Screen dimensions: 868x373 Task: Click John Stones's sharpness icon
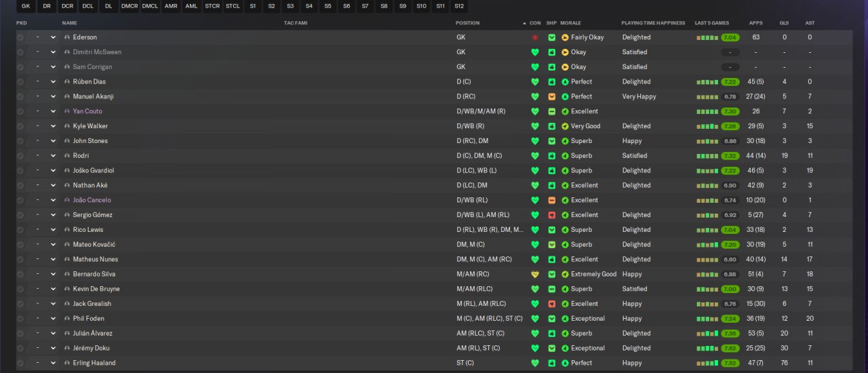552,141
